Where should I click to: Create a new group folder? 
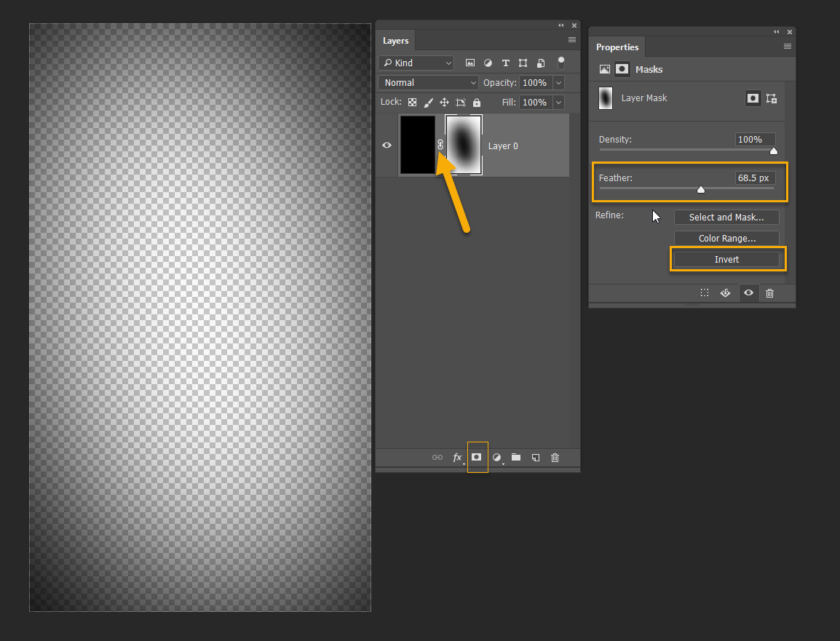pyautogui.click(x=516, y=457)
